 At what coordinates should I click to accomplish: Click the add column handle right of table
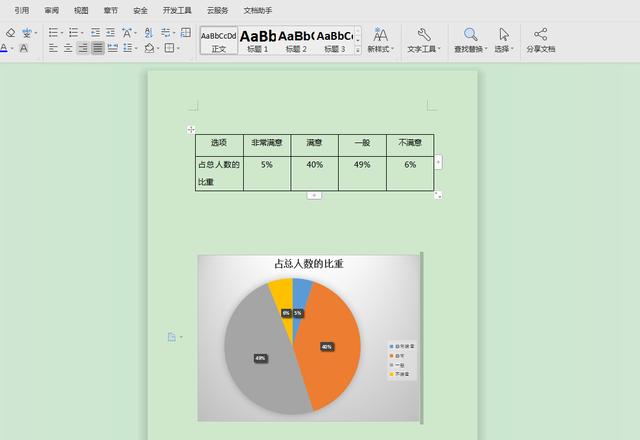[x=438, y=162]
